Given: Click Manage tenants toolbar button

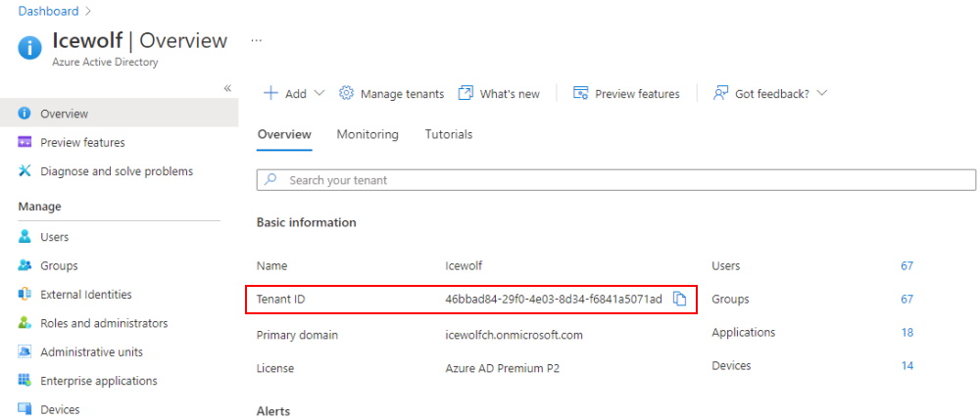Looking at the screenshot, I should (x=391, y=93).
